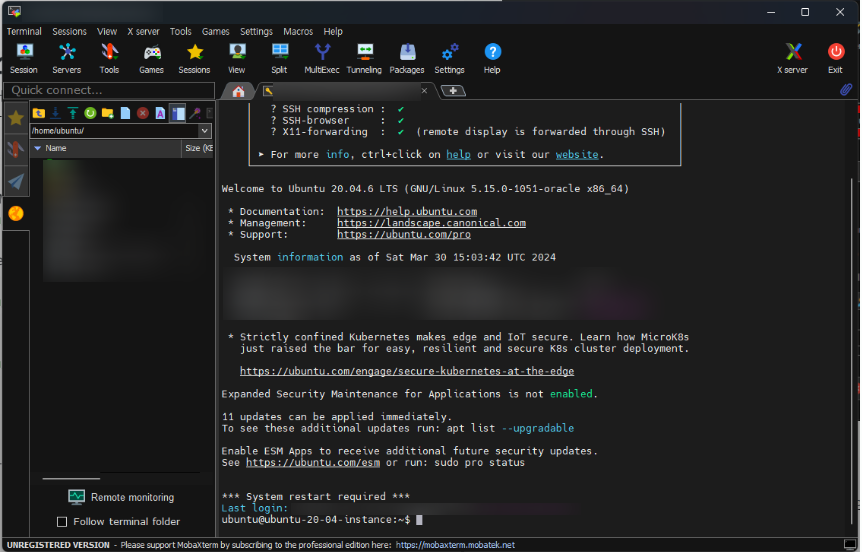Screen dimensions: 862x552
Task: Click the /home/ubuntu/ path field
Action: (114, 131)
